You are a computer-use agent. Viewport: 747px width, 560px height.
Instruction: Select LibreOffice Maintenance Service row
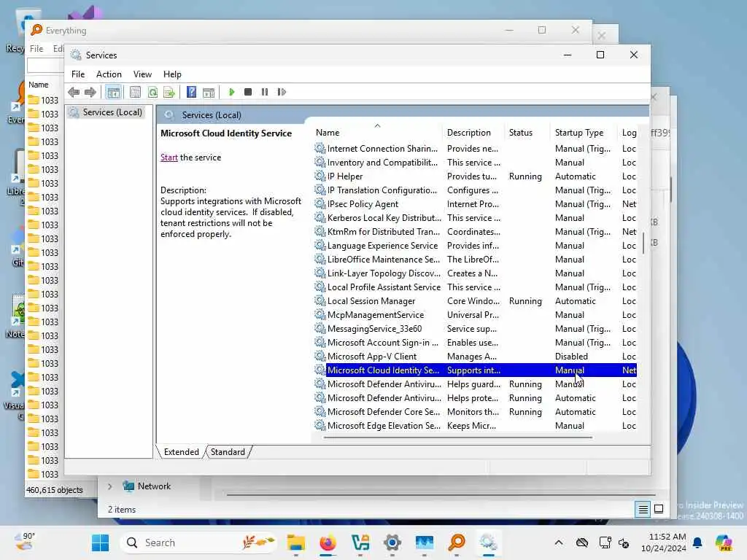point(475,260)
